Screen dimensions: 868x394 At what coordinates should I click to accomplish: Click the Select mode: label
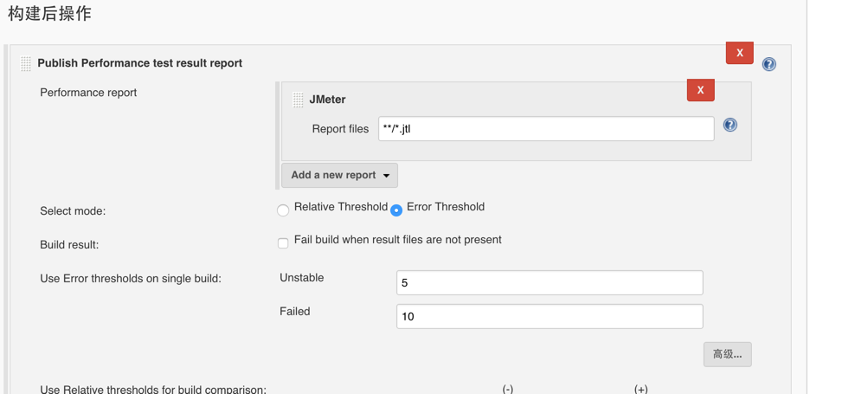tap(73, 211)
